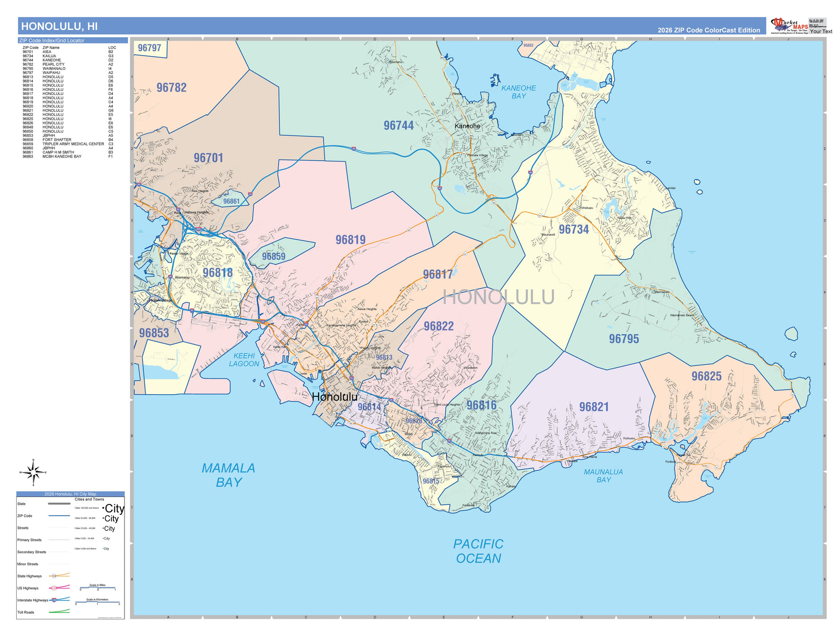840x633 pixels.
Task: Click the PACIFIC OCEAN label
Action: (478, 551)
